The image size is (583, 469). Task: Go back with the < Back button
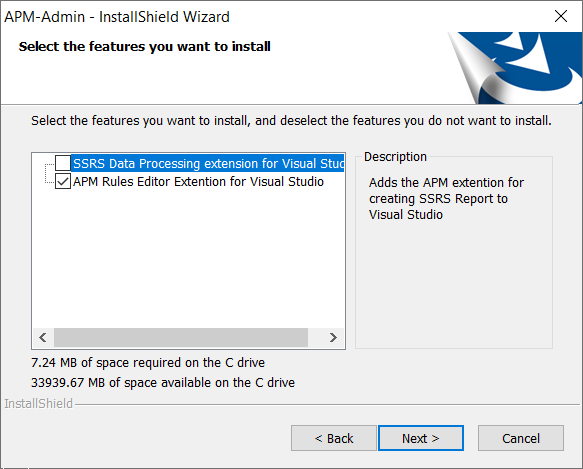(x=334, y=438)
